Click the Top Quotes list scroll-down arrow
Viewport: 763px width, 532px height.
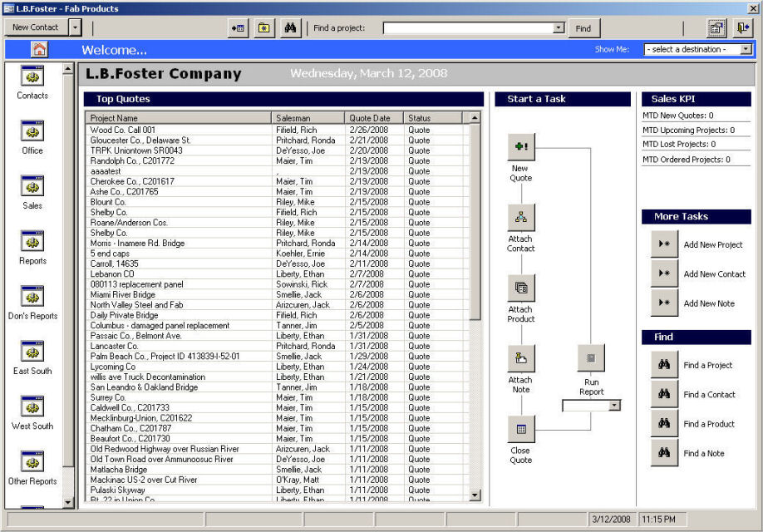pyautogui.click(x=475, y=495)
